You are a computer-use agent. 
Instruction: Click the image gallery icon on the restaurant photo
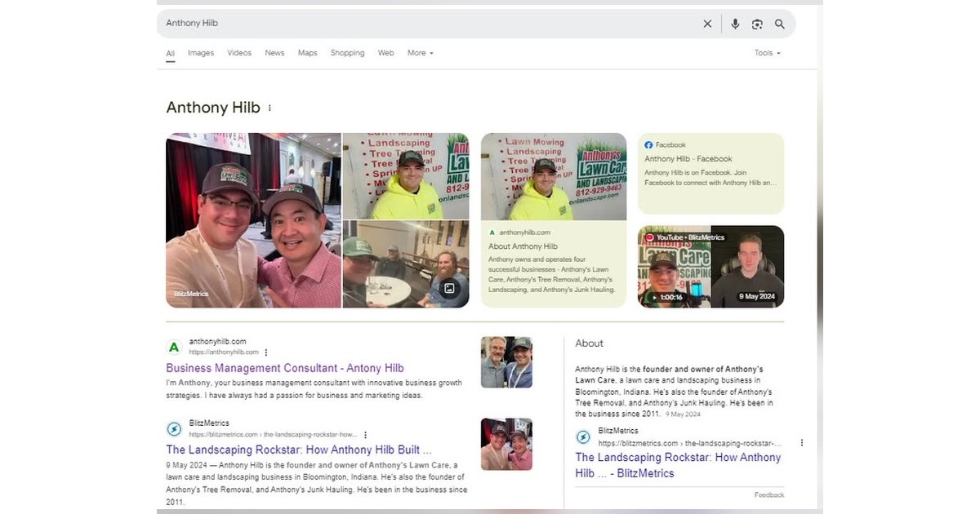tap(448, 288)
